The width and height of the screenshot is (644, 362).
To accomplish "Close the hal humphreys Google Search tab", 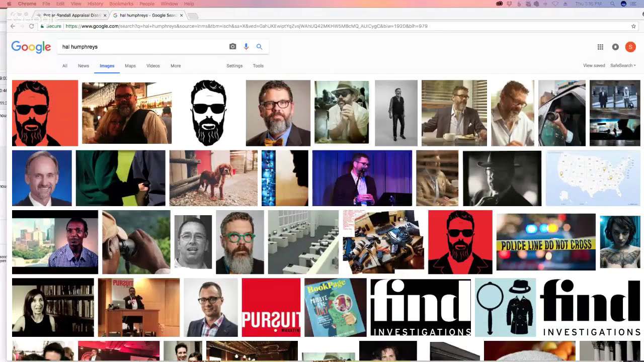I will pyautogui.click(x=181, y=16).
